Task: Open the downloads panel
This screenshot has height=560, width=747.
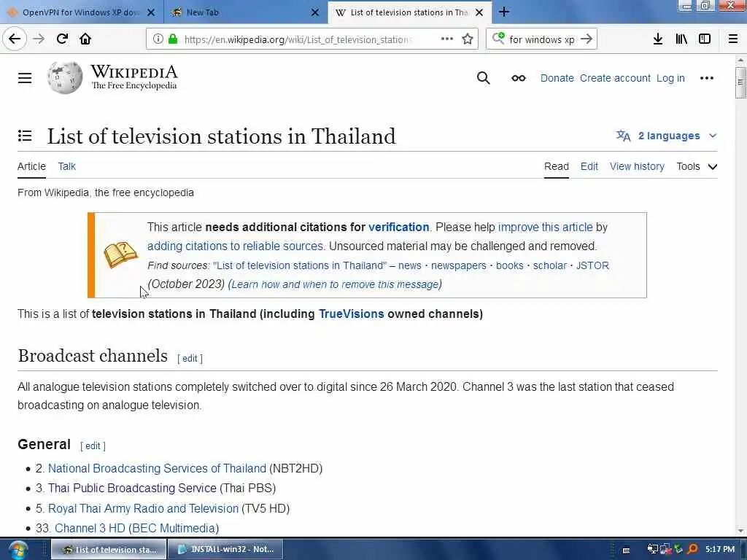Action: coord(658,39)
